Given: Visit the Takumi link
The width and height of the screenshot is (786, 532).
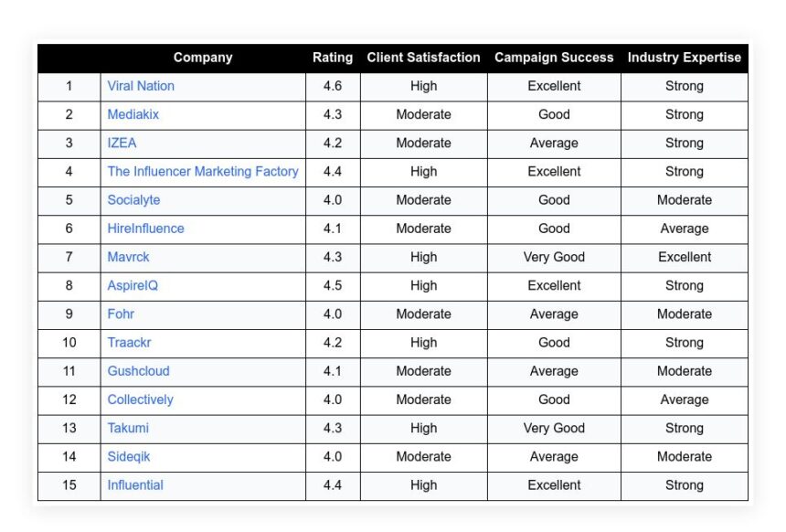Looking at the screenshot, I should (128, 428).
